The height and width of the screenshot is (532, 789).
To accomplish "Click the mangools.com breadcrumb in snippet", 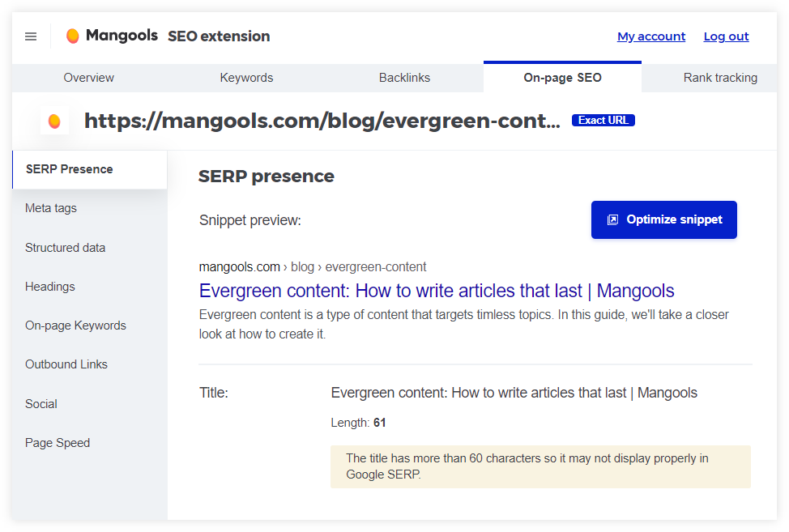I will coord(240,267).
